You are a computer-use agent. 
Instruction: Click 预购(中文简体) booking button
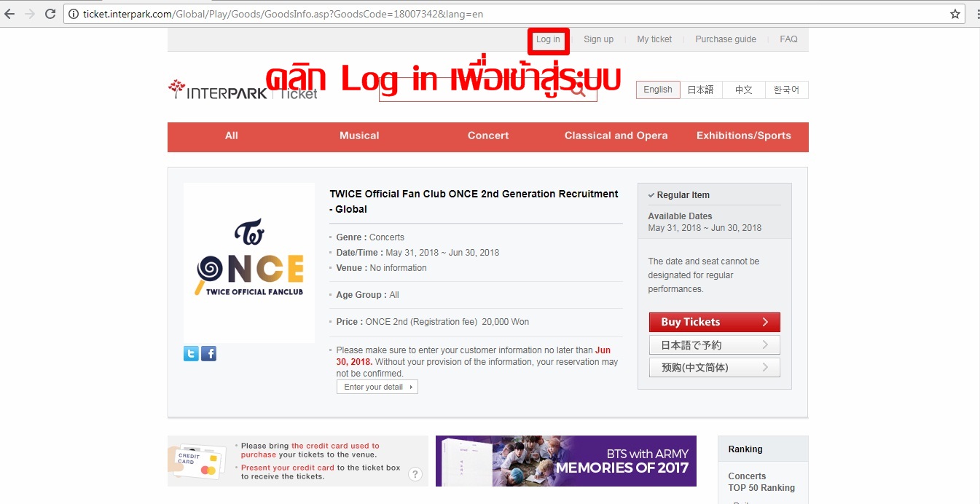[714, 368]
